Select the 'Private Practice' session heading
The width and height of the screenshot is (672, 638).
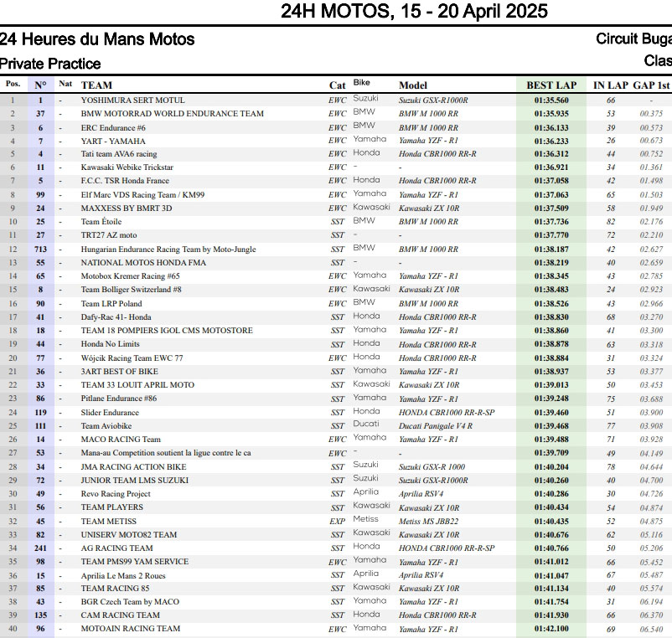(50, 64)
